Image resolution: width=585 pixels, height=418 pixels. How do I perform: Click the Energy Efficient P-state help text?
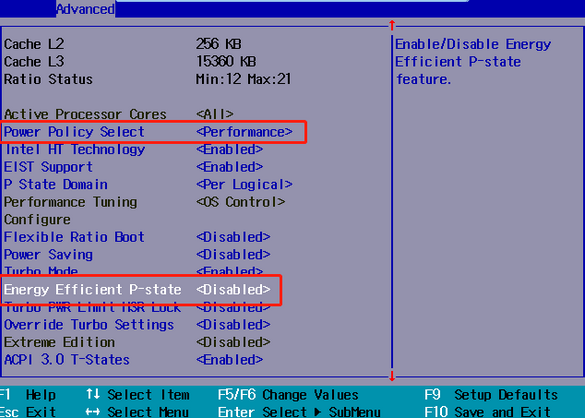[x=473, y=62]
